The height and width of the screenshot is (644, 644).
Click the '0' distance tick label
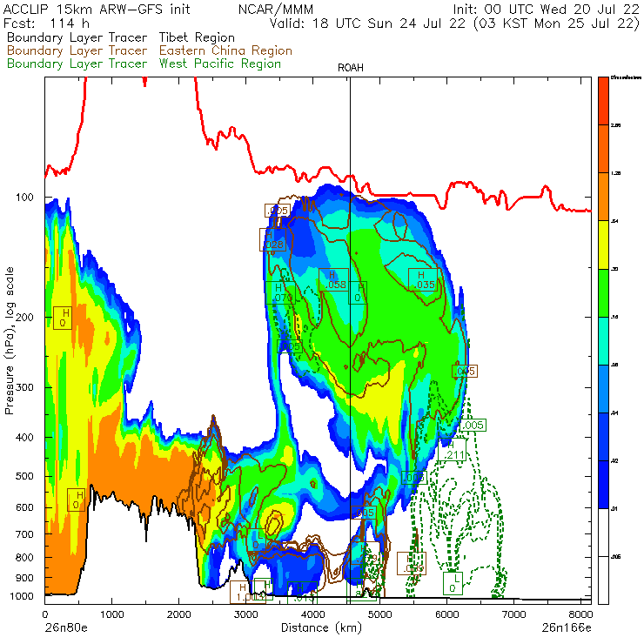tap(44, 614)
